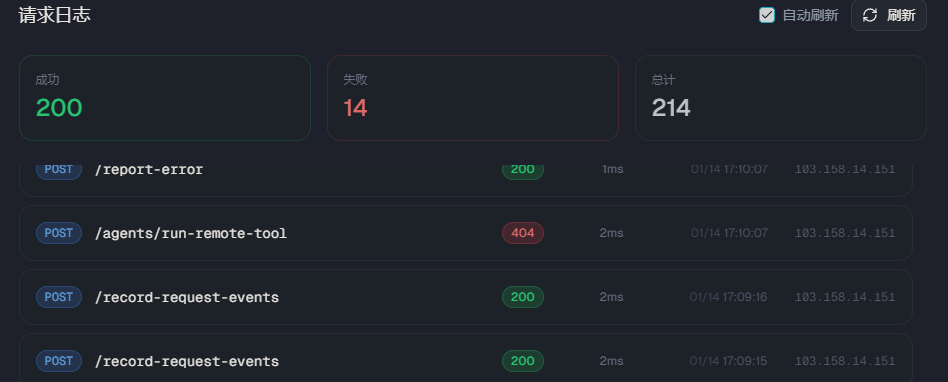Click IP 103.158.14.151 on the 404 row
Screen dimensions: 948x382
845,233
